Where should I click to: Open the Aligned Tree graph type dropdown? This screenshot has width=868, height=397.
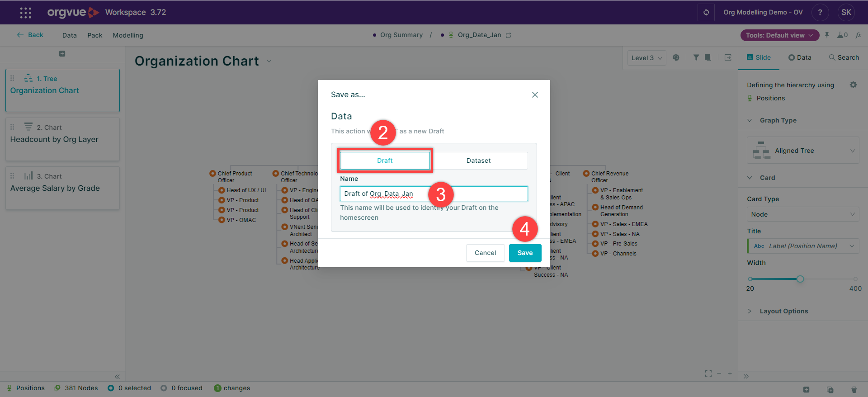(x=803, y=151)
